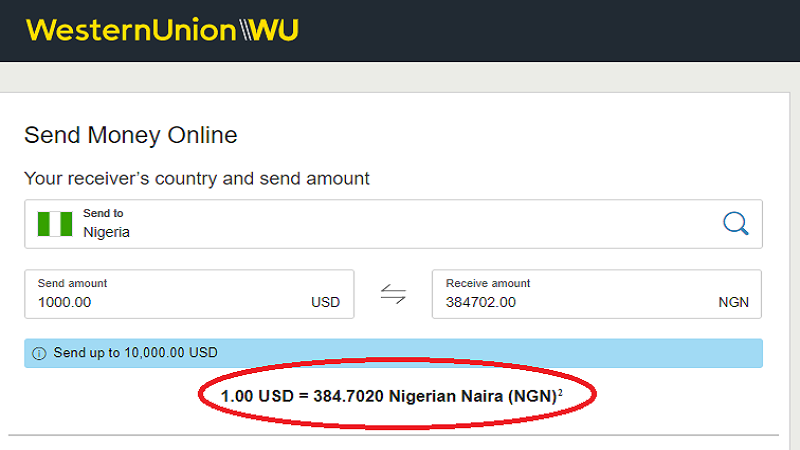800x450 pixels.
Task: Click the Nigeria flag icon
Action: (x=56, y=223)
